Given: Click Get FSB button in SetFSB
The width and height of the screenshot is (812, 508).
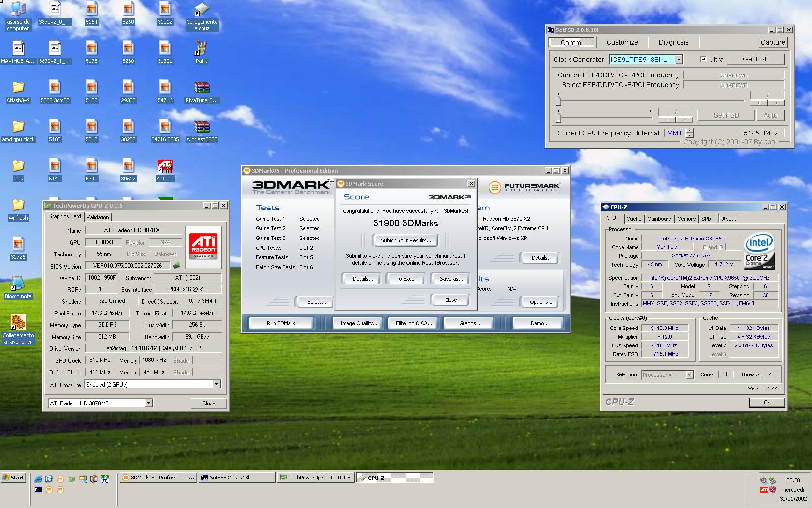Looking at the screenshot, I should pyautogui.click(x=755, y=59).
